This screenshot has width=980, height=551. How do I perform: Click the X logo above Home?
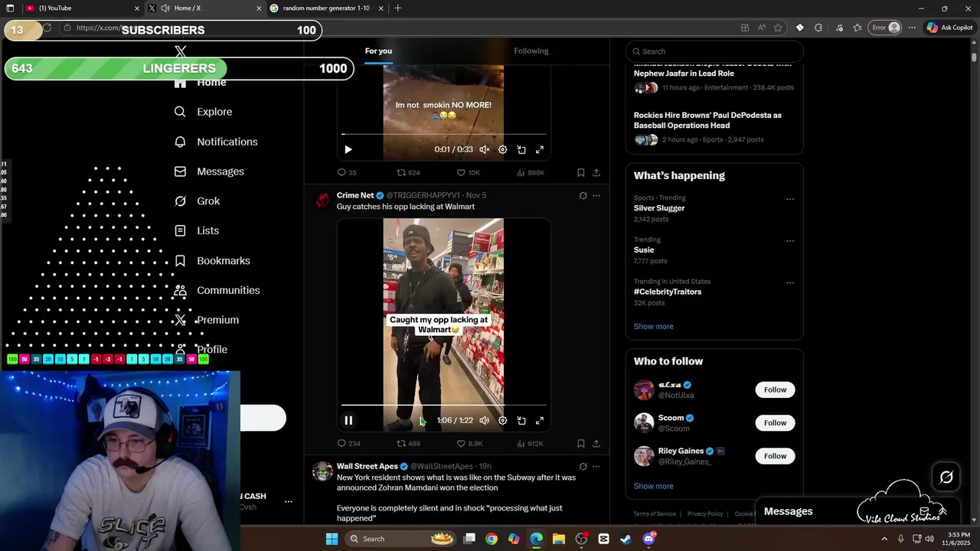click(181, 52)
